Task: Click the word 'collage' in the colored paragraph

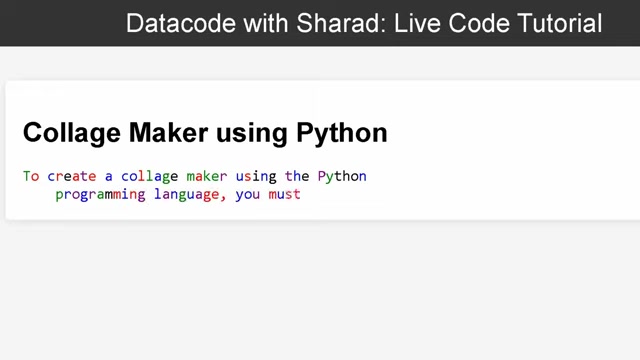Action: coord(149,176)
